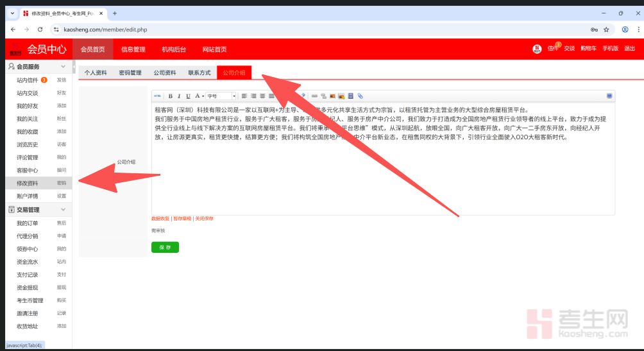The width and height of the screenshot is (644, 351).
Task: Switch to the 联系方式 tab
Action: (x=199, y=73)
